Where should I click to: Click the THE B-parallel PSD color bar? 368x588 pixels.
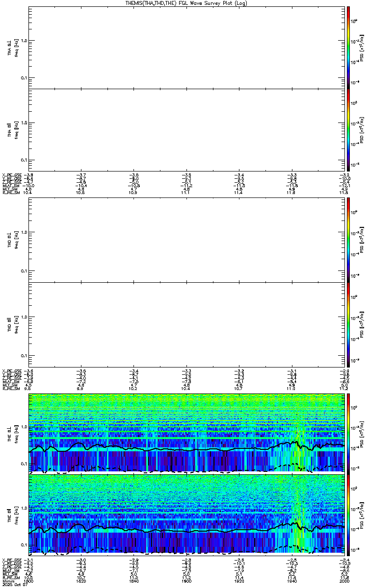(x=348, y=514)
